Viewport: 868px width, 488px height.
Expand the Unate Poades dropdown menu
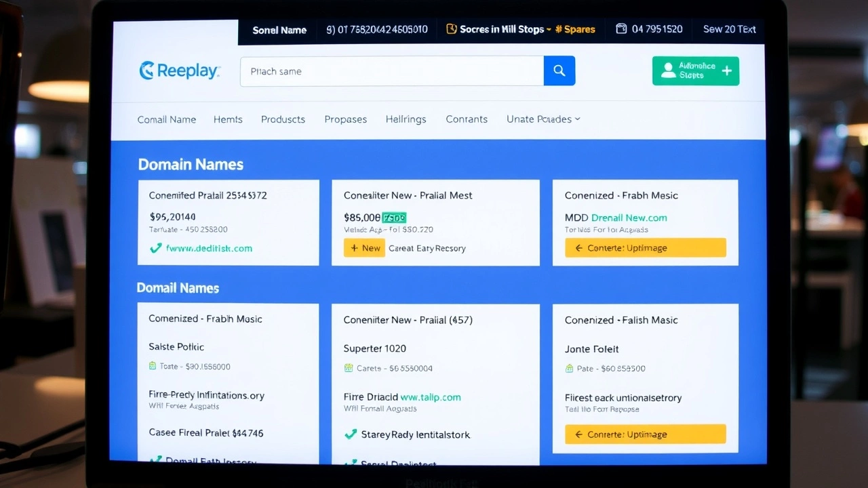tap(543, 119)
